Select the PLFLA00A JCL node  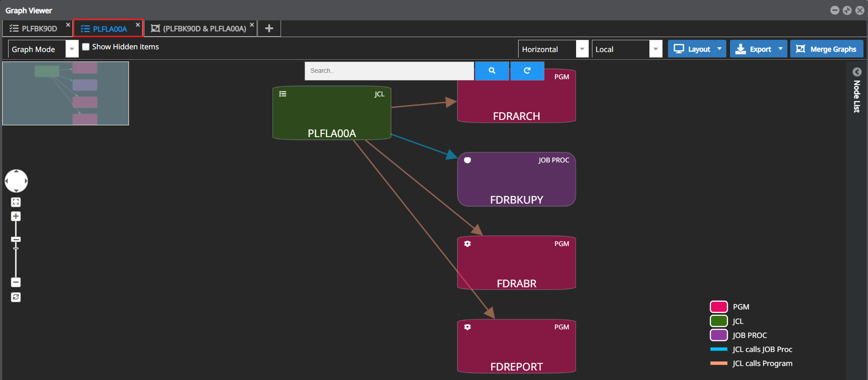tap(332, 113)
